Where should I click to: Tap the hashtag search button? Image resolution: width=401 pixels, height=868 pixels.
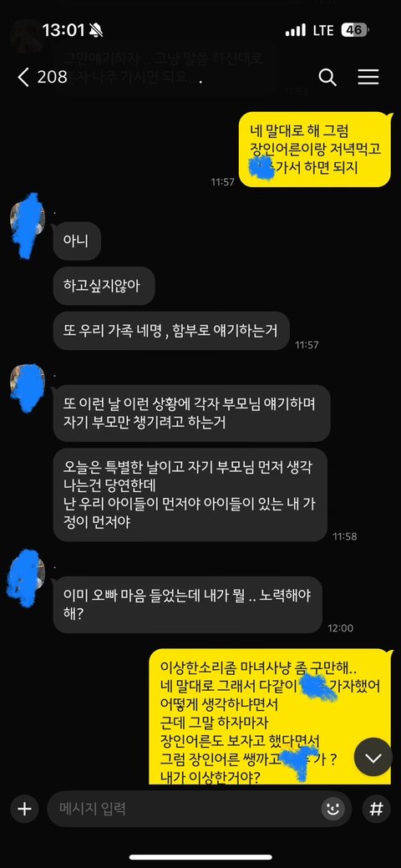point(376,809)
